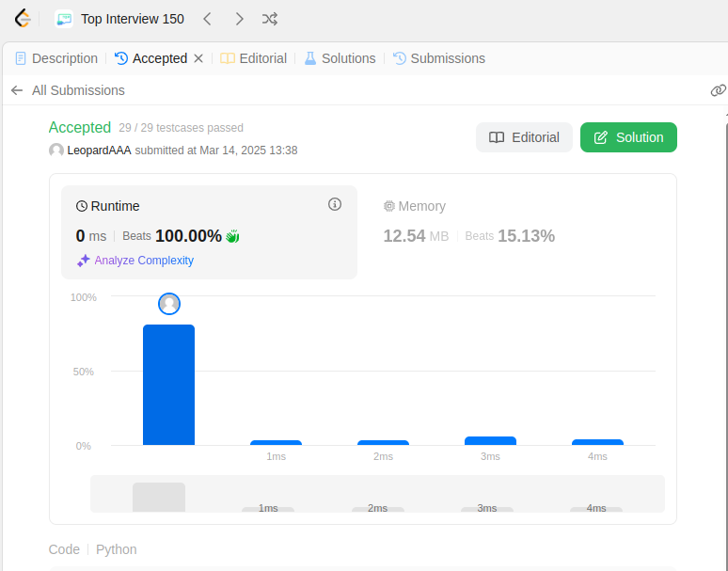Click the Editorial tab book icon
This screenshot has width=728, height=571.
click(x=227, y=58)
